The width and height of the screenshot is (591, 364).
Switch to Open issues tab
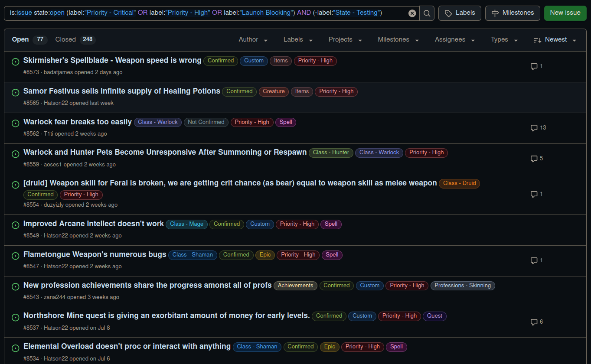point(29,39)
